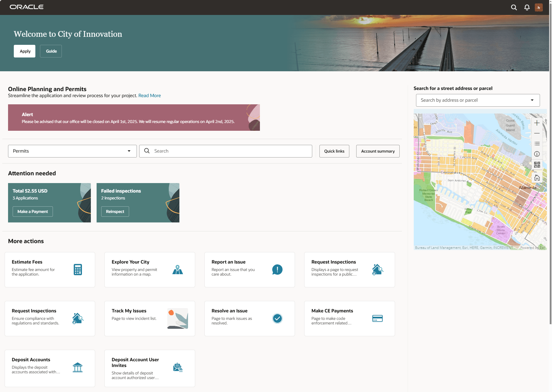Screen dimensions: 552x392
Task: Open the global search magnifier in the header
Action: click(514, 7)
